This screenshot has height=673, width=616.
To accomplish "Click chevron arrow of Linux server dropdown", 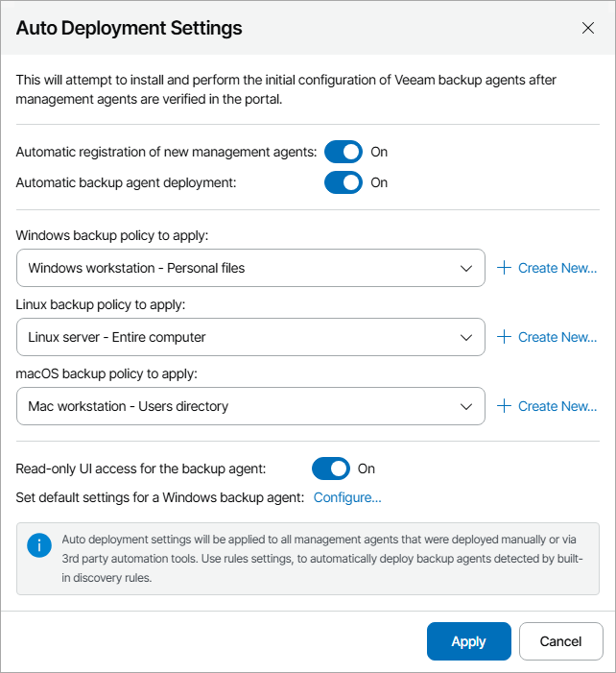I will click(x=466, y=337).
